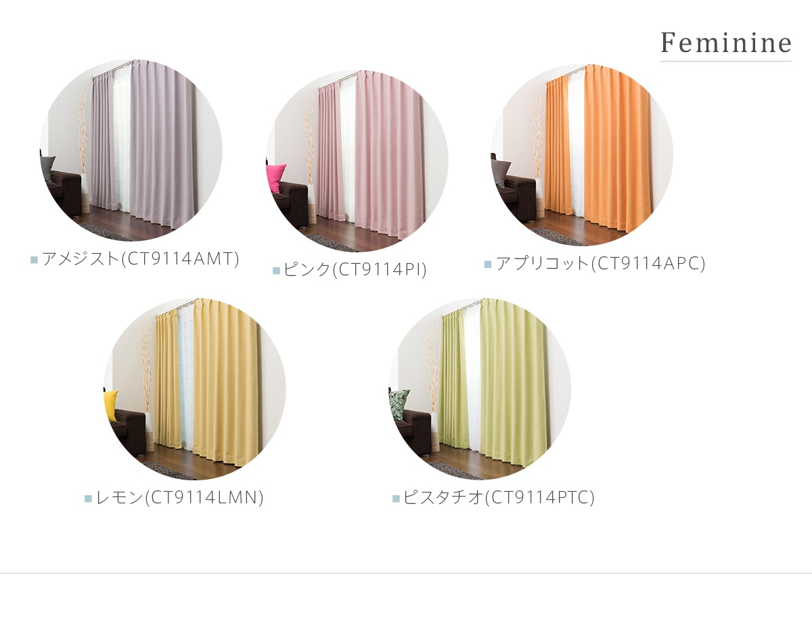Click the square bullet beside ピンク
Viewport: 812px width, 644px height.
[x=276, y=271]
